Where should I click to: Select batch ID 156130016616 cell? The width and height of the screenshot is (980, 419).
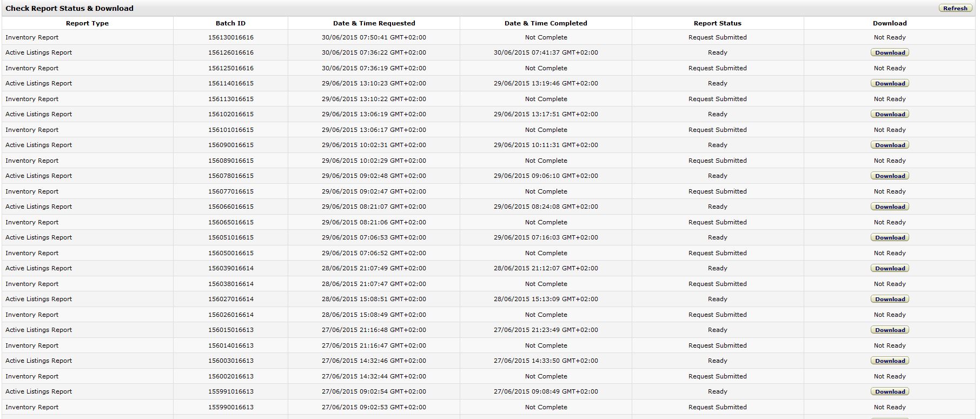click(230, 37)
